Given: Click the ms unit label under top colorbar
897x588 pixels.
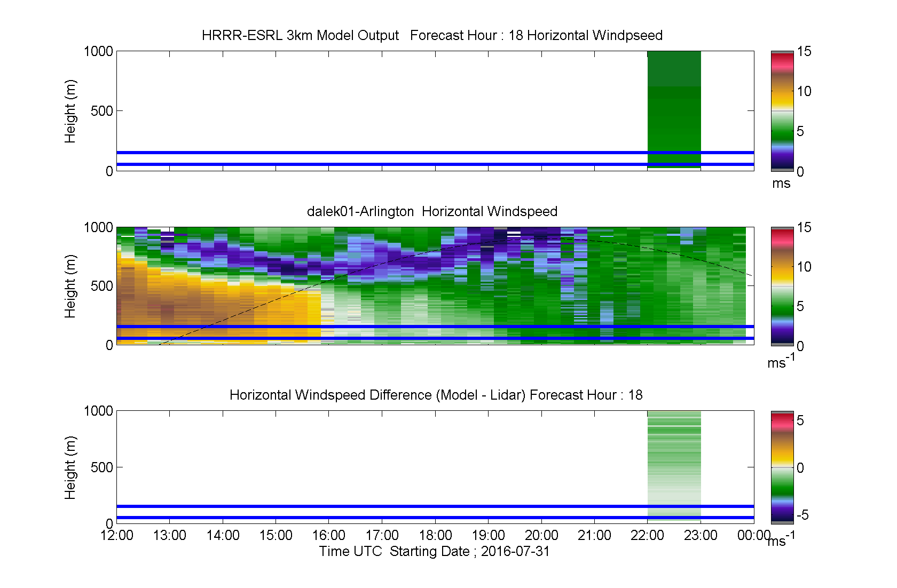Looking at the screenshot, I should (x=781, y=184).
